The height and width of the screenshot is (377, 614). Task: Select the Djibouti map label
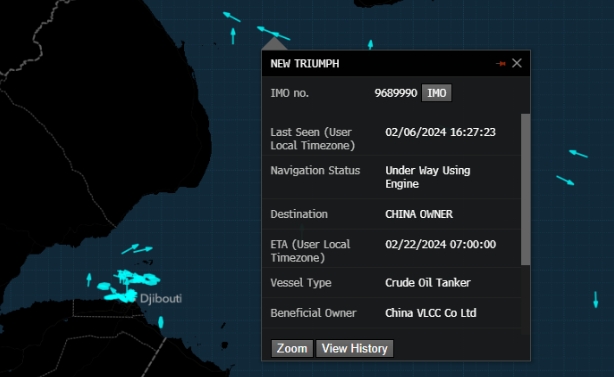click(x=161, y=299)
